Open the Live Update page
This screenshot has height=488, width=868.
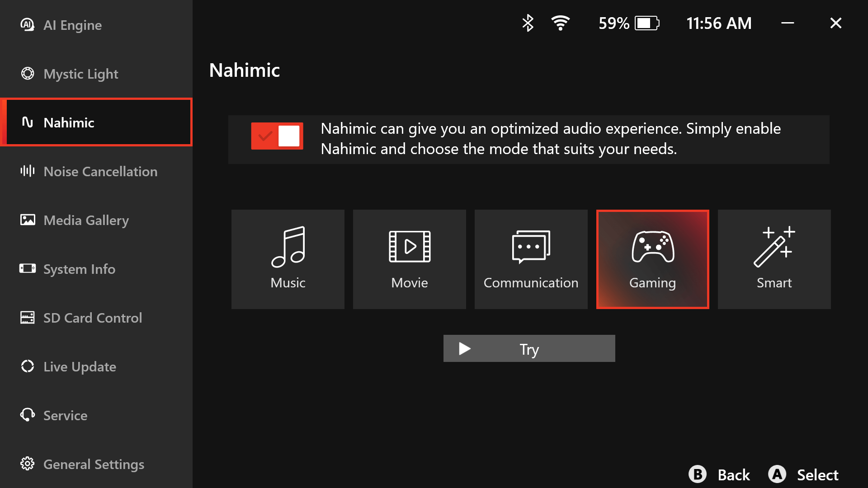pos(96,366)
